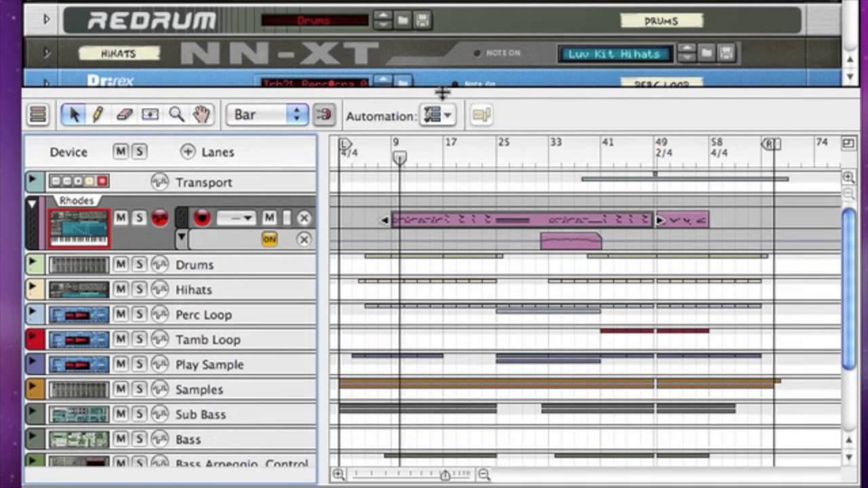Collapse the Rhodes track
This screenshot has height=488, width=868.
tap(32, 203)
